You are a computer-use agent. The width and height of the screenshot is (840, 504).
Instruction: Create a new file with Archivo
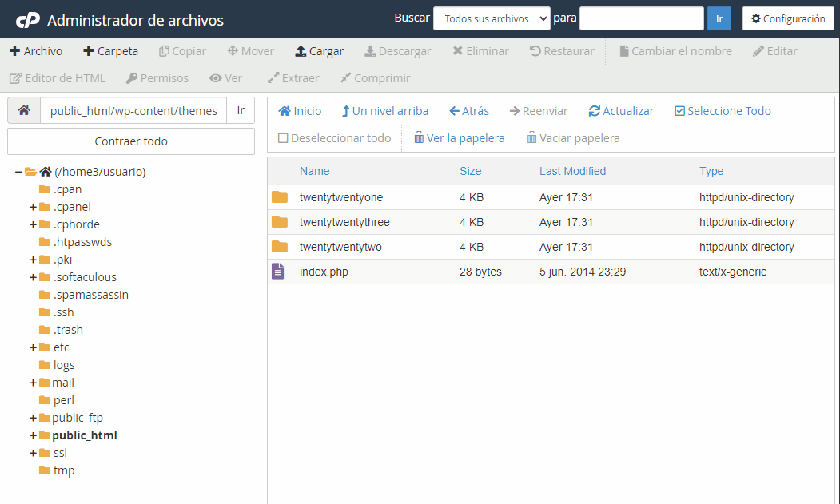tap(36, 51)
